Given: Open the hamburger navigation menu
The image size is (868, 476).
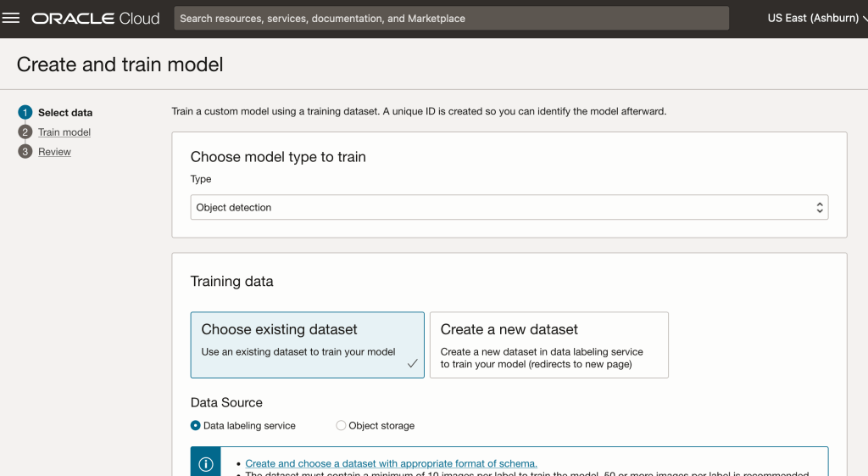Looking at the screenshot, I should 12,18.
